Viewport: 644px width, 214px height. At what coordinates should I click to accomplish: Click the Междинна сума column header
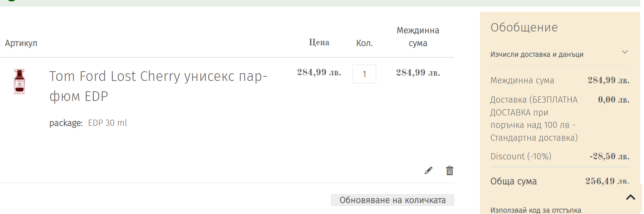click(x=418, y=37)
